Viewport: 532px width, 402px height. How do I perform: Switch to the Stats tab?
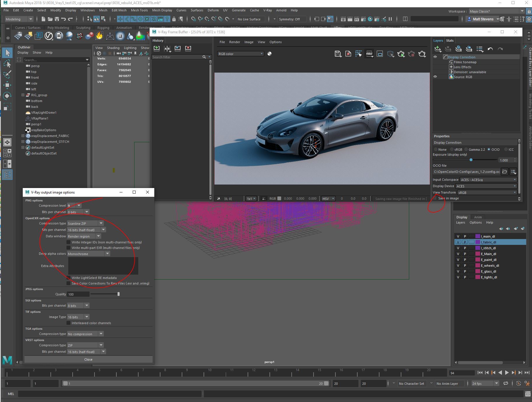pyautogui.click(x=450, y=41)
